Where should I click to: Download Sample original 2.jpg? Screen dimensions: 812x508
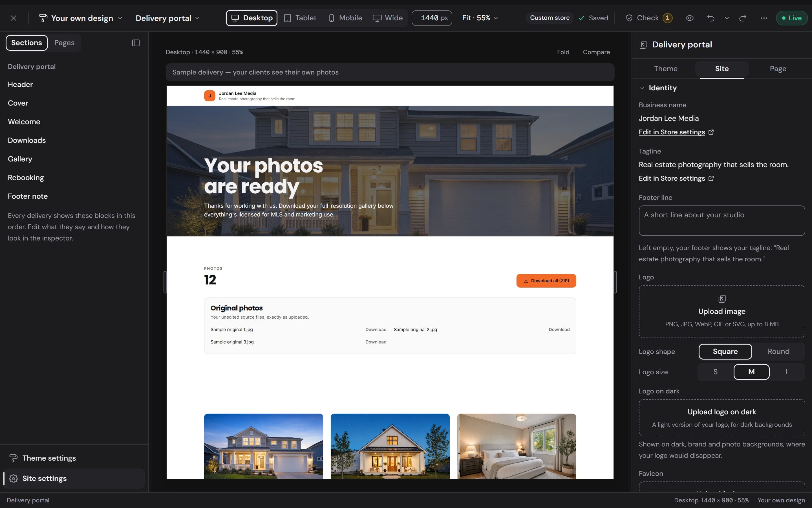pyautogui.click(x=559, y=330)
